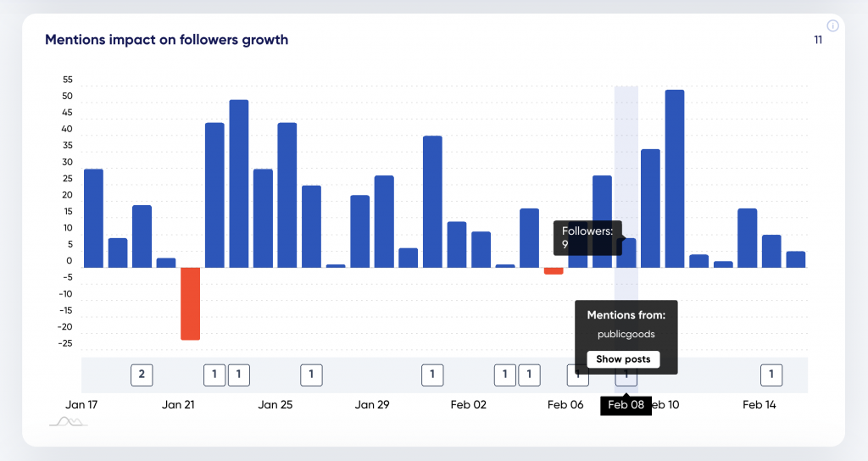
Task: Click the Mentions impact on followers growth title
Action: 167,40
